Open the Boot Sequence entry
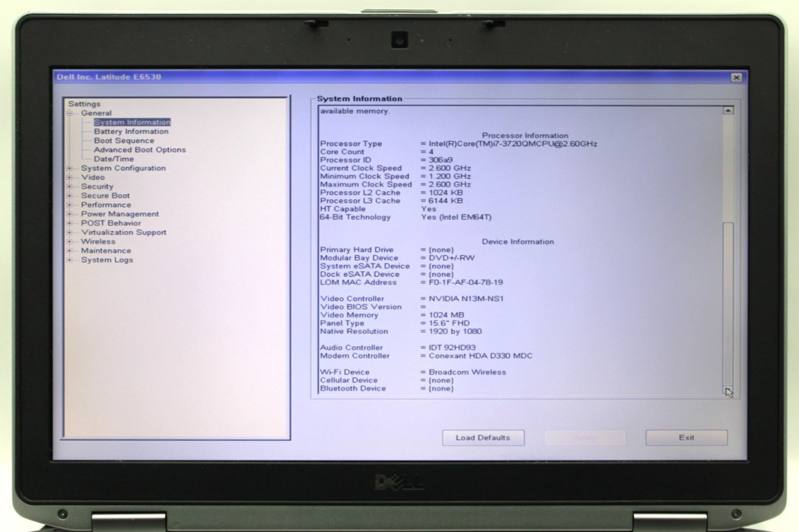This screenshot has height=532, width=799. pos(124,141)
